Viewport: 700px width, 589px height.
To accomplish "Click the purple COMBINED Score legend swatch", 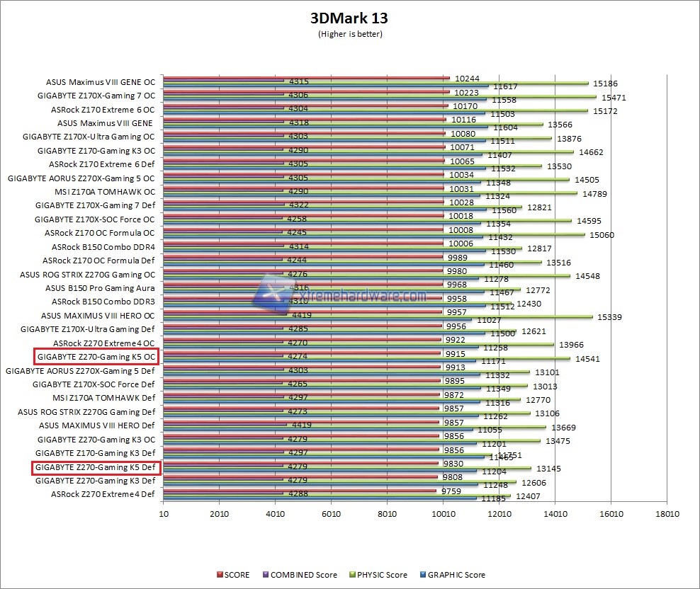I will click(266, 575).
